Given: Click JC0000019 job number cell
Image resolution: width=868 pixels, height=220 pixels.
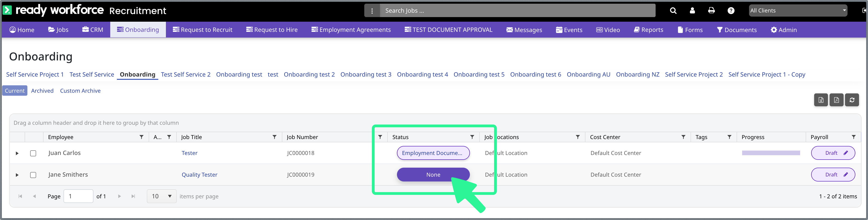Looking at the screenshot, I should pyautogui.click(x=301, y=175).
